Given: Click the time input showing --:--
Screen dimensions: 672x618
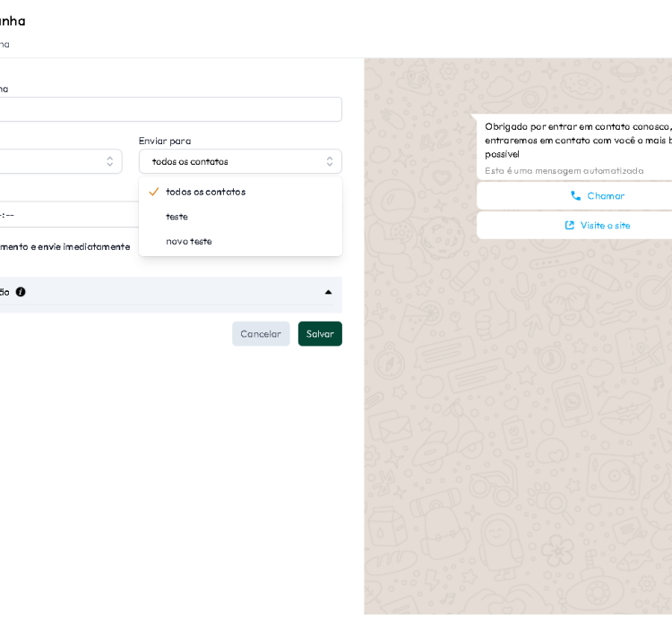Looking at the screenshot, I should point(63,215).
